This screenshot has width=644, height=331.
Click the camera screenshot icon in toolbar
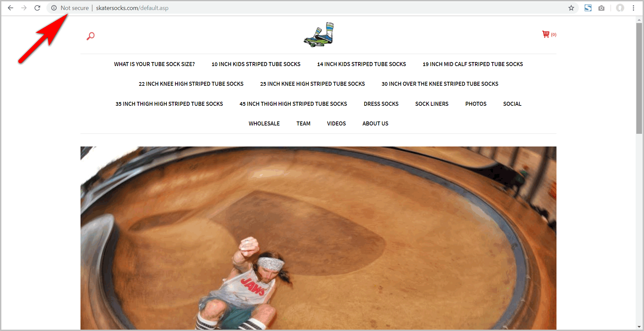point(602,8)
